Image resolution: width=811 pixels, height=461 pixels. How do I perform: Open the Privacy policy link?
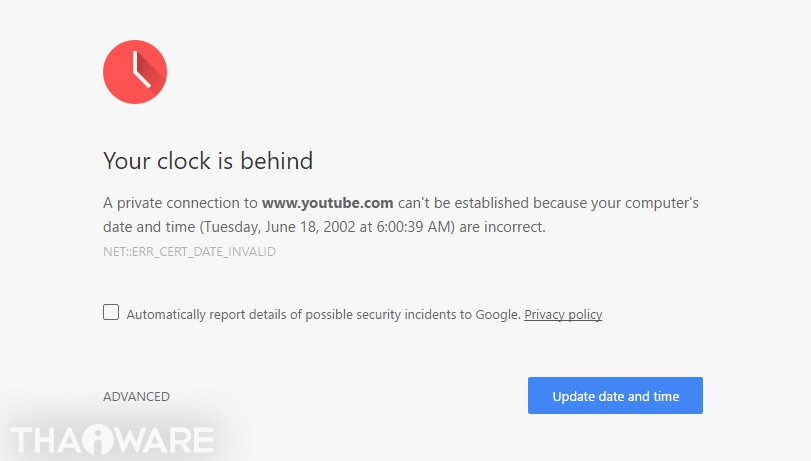pyautogui.click(x=563, y=314)
